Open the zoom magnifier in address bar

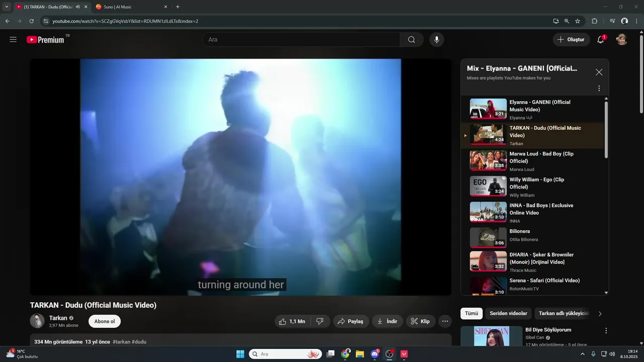click(x=567, y=21)
